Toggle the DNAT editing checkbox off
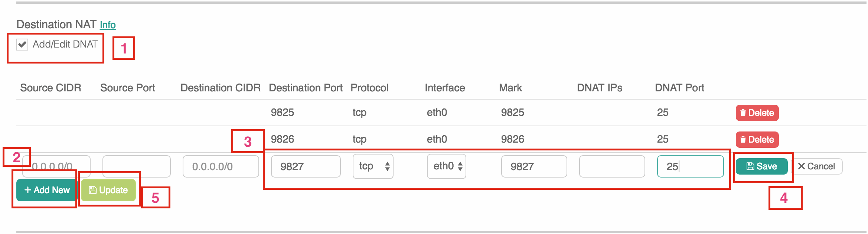This screenshot has height=234, width=868. pyautogui.click(x=22, y=45)
